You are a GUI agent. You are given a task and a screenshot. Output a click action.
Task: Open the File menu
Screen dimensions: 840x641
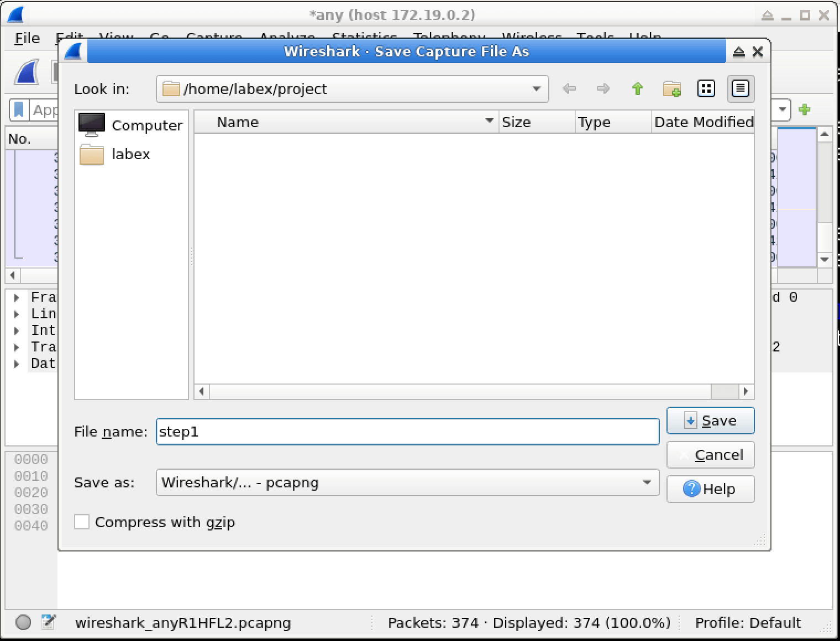coord(27,38)
